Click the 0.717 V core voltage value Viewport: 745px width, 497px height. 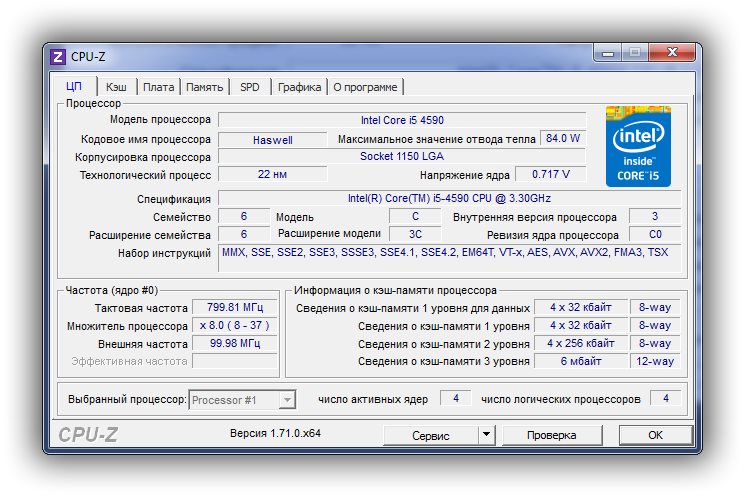click(551, 174)
